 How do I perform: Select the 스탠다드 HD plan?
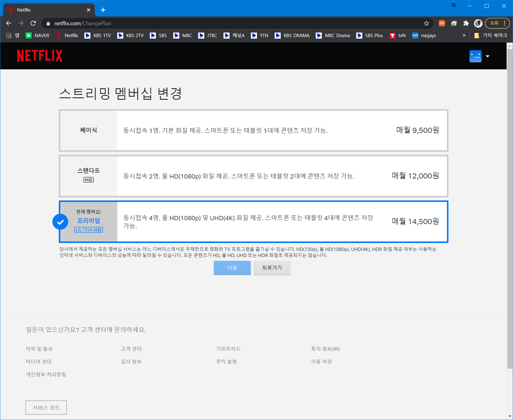pyautogui.click(x=253, y=176)
